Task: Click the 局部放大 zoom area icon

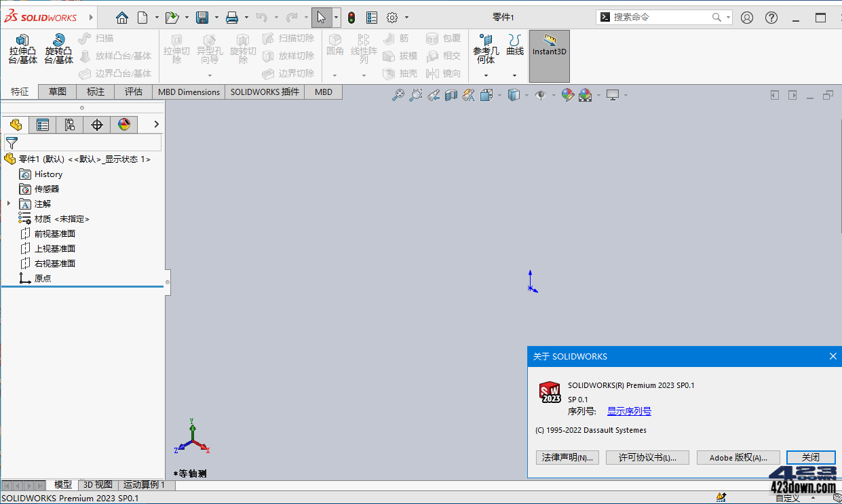Action: click(415, 95)
